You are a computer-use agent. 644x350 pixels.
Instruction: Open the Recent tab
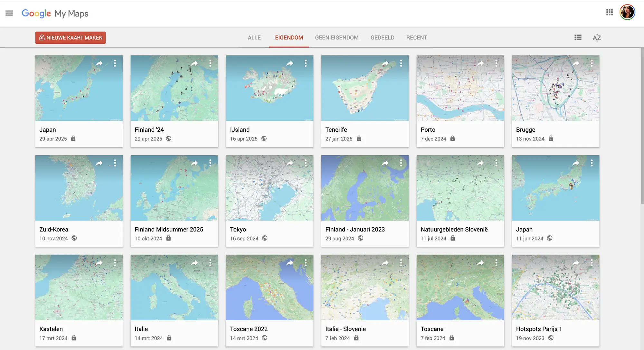(416, 38)
